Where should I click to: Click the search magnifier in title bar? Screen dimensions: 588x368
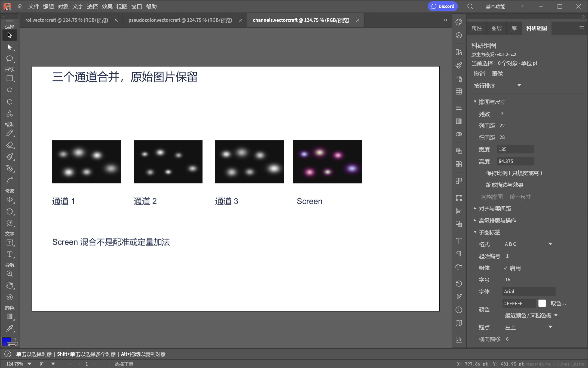(x=470, y=6)
